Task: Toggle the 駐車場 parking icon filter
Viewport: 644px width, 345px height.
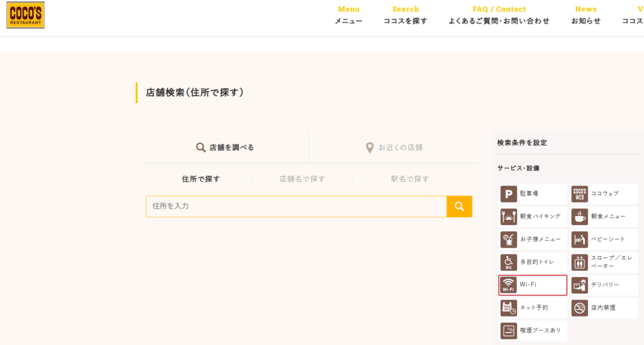Action: click(508, 194)
